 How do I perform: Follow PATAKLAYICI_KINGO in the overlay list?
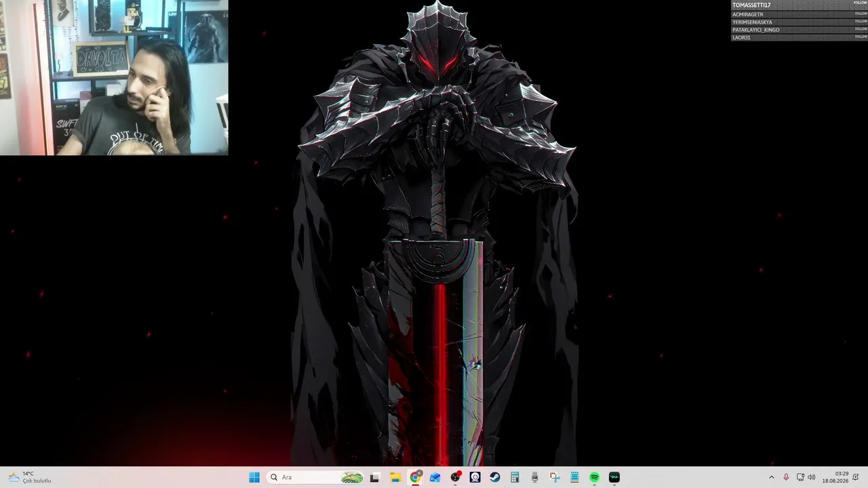[x=861, y=29]
